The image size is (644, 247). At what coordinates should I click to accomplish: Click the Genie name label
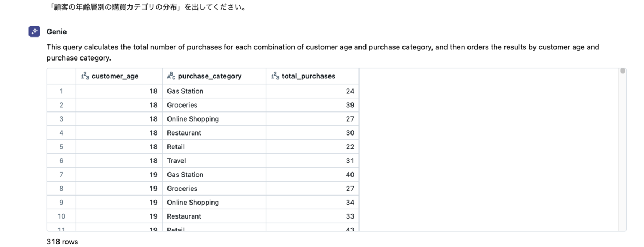56,32
